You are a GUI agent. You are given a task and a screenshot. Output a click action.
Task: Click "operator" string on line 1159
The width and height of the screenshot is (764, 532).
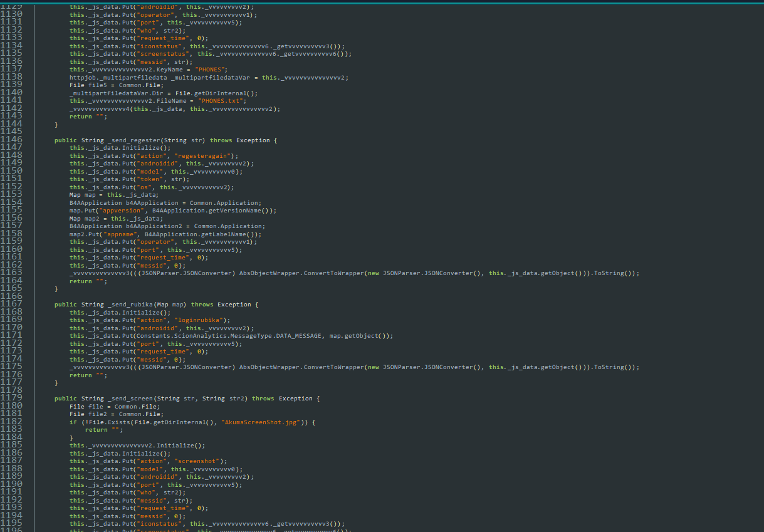(x=155, y=242)
